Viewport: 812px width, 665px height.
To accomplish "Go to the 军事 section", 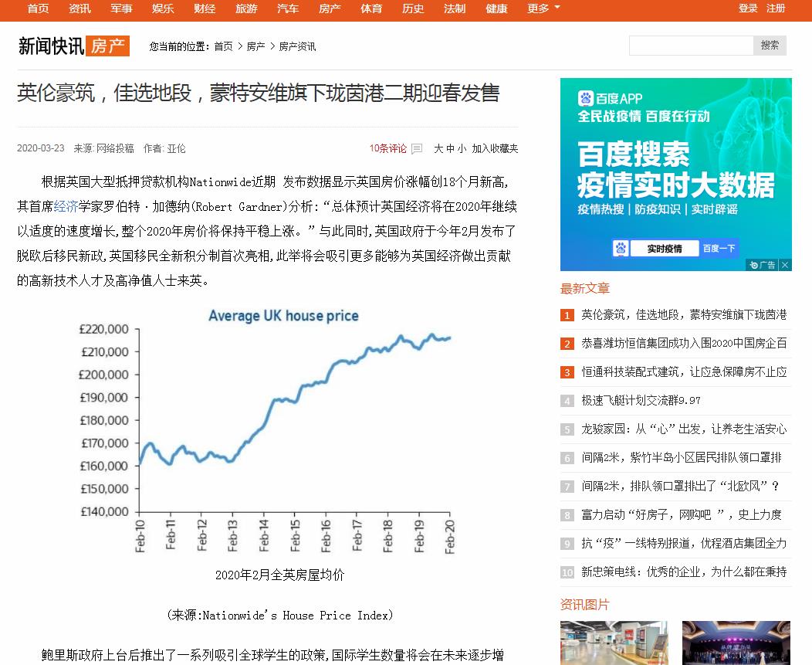I will [x=121, y=8].
